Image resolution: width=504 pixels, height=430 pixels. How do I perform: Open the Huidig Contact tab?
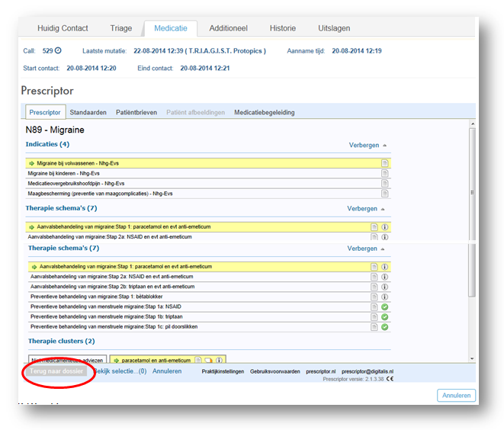63,28
